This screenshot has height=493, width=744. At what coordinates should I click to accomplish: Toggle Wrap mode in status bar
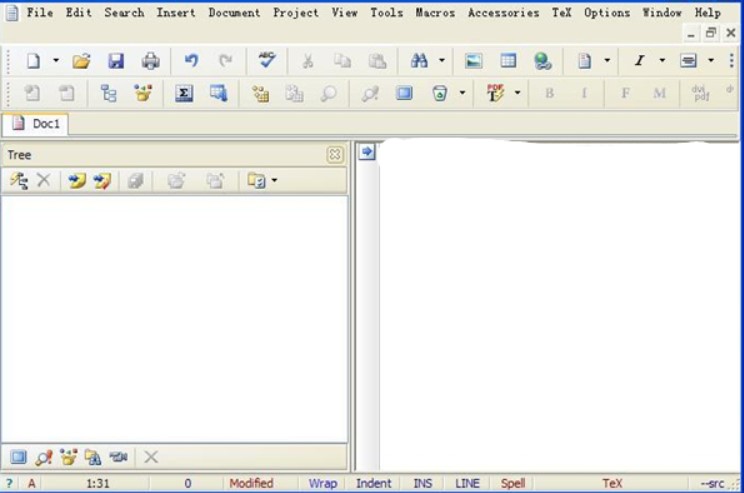coord(322,483)
